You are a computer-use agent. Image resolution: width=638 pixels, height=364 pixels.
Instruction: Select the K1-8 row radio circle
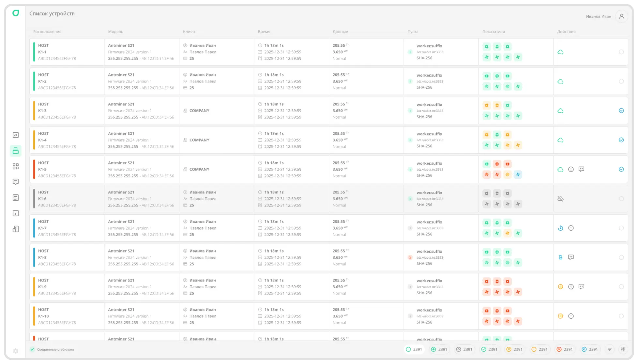(x=621, y=257)
